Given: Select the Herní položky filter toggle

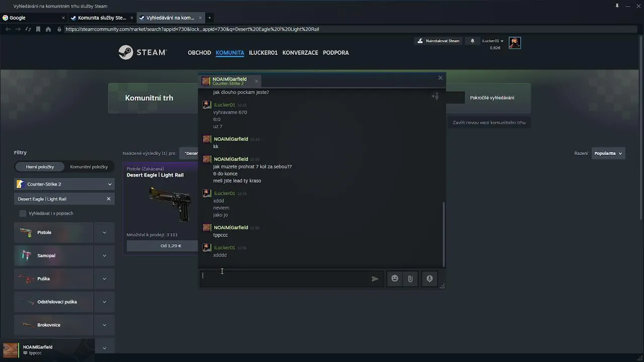Looking at the screenshot, I should (x=40, y=166).
